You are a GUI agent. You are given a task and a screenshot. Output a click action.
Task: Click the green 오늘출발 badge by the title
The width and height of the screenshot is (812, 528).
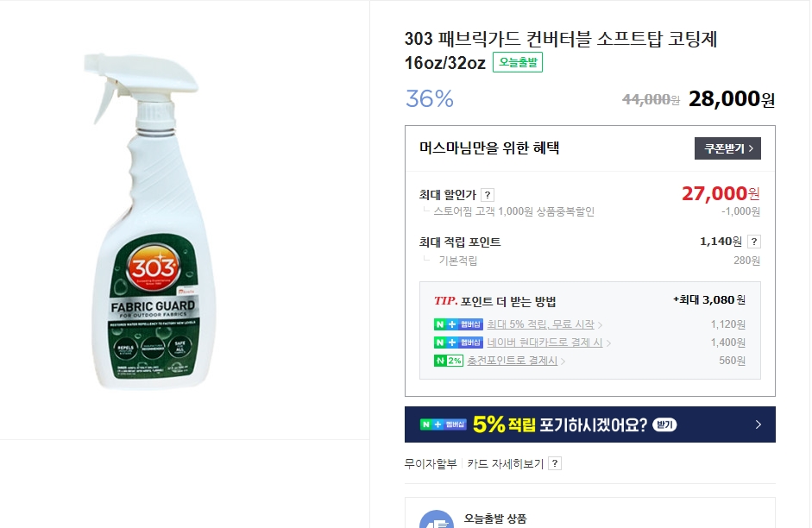pos(518,62)
